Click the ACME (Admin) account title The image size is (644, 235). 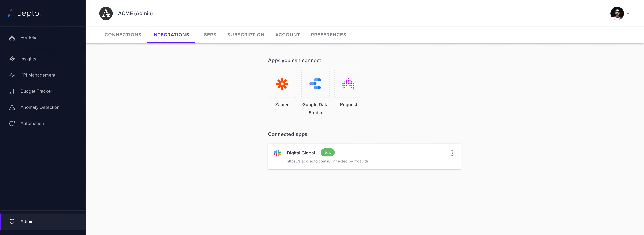coord(135,14)
